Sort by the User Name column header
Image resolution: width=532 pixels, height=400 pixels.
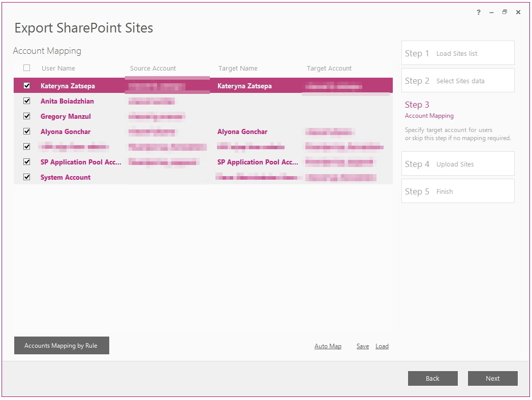(x=58, y=68)
